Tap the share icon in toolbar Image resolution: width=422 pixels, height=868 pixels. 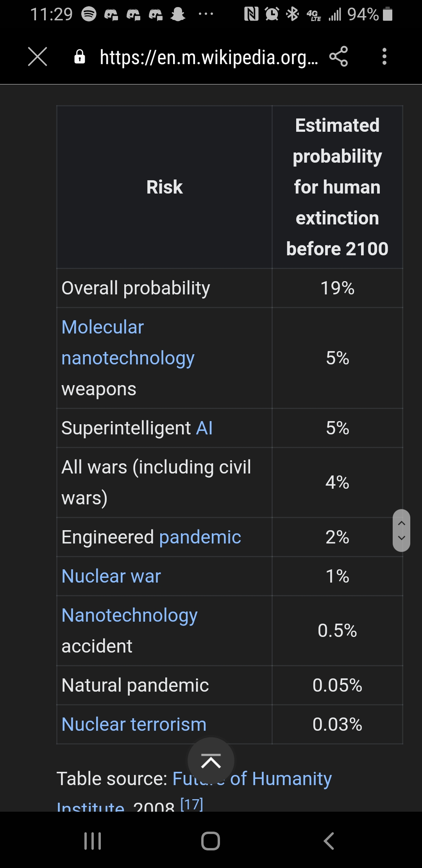click(x=338, y=57)
